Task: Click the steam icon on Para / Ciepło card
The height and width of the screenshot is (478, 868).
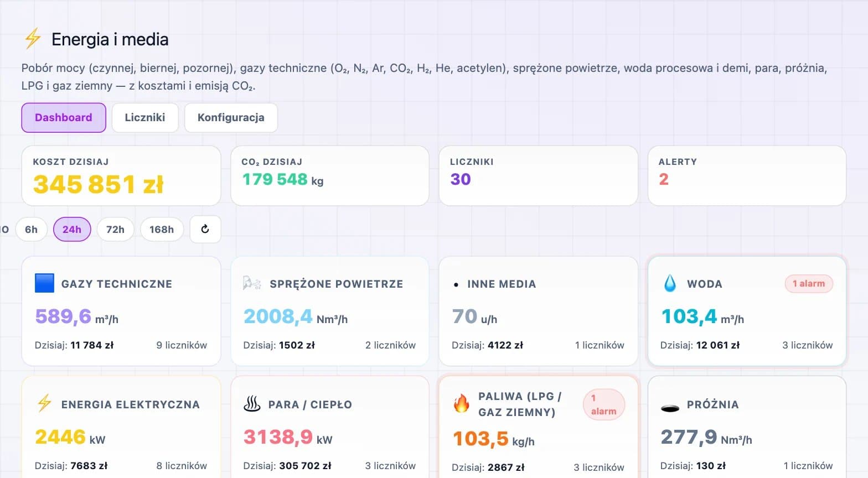Action: pyautogui.click(x=252, y=404)
